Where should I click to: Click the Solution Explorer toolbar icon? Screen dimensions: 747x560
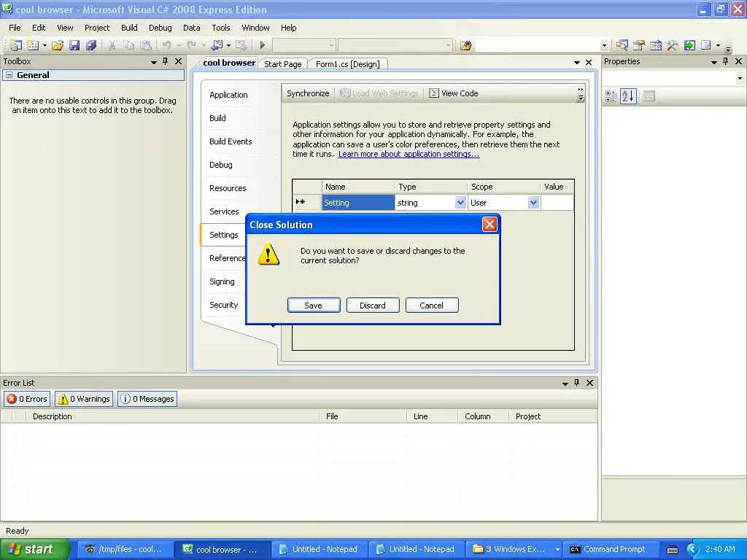[622, 45]
